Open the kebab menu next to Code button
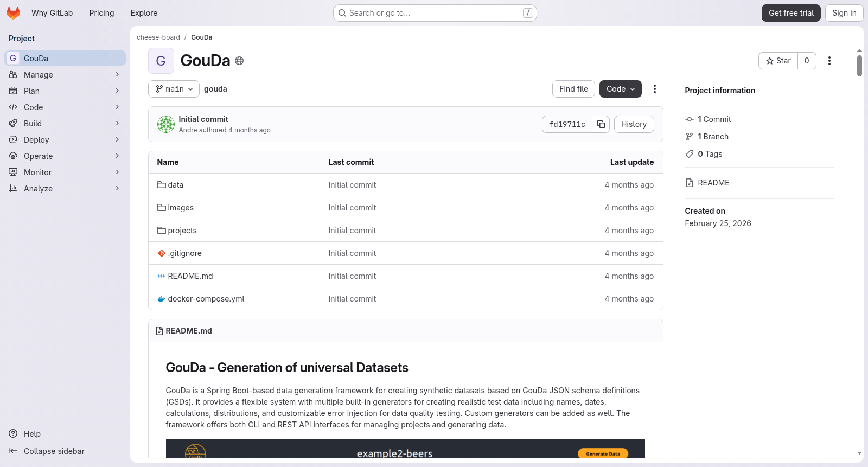 click(655, 89)
